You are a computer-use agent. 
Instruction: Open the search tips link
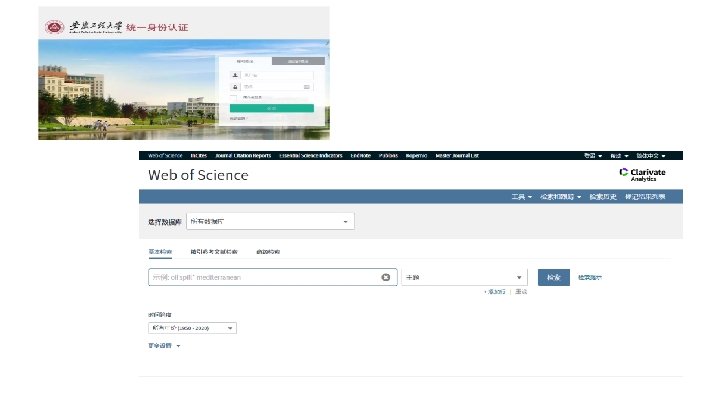590,277
